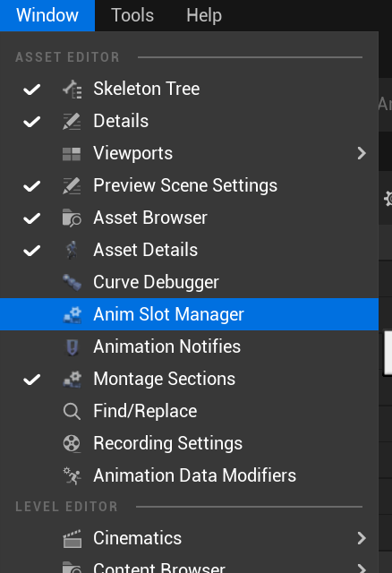Viewport: 392px width, 573px height.
Task: Select the Skeleton Tree menu entry
Action: pos(189,89)
